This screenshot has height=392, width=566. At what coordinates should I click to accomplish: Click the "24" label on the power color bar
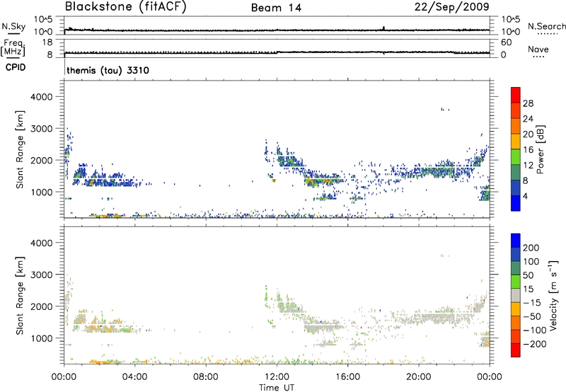528,119
